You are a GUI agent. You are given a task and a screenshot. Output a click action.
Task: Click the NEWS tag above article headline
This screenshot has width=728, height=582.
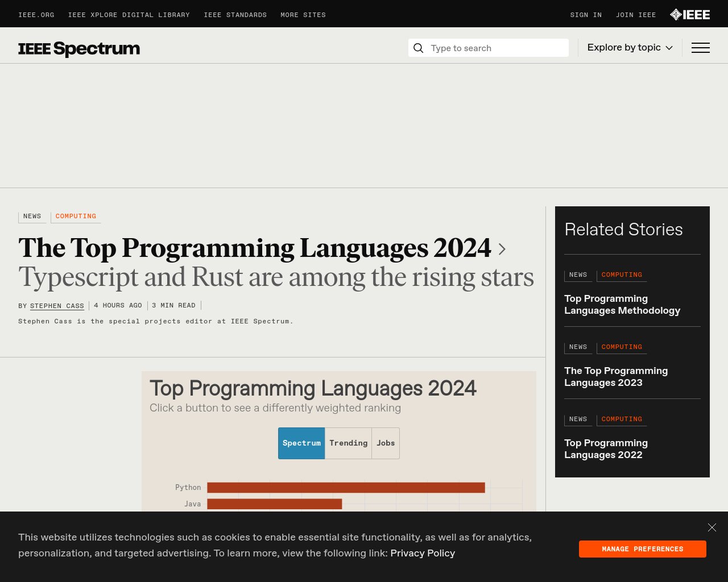[x=32, y=217]
